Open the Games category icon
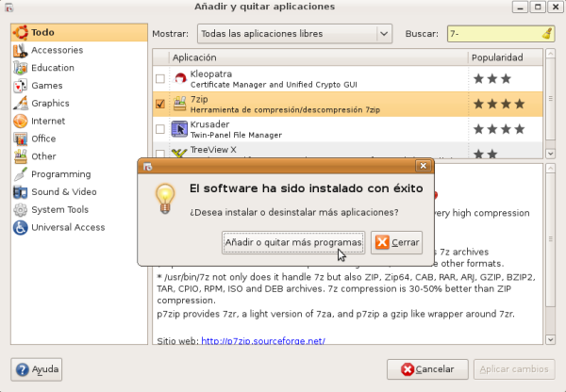566x392 pixels. coord(20,86)
